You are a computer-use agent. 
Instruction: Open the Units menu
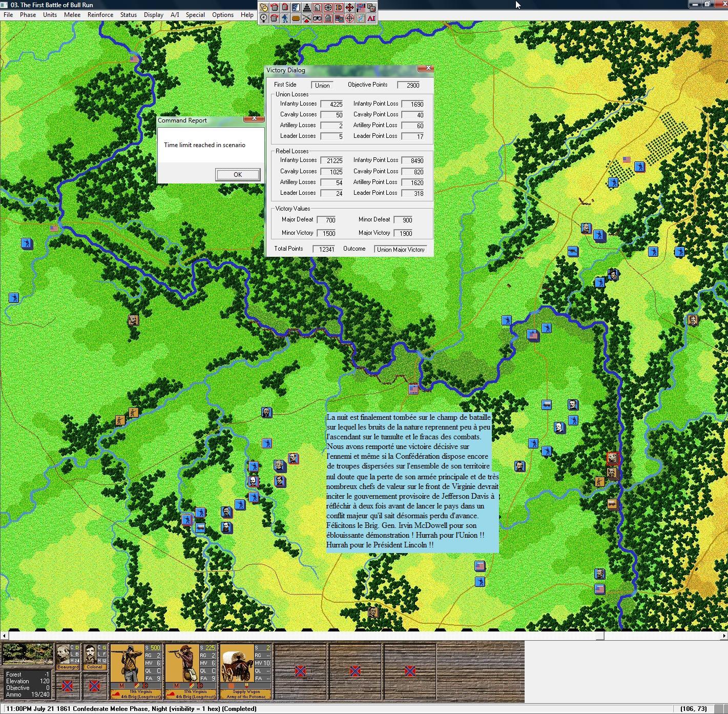point(50,15)
